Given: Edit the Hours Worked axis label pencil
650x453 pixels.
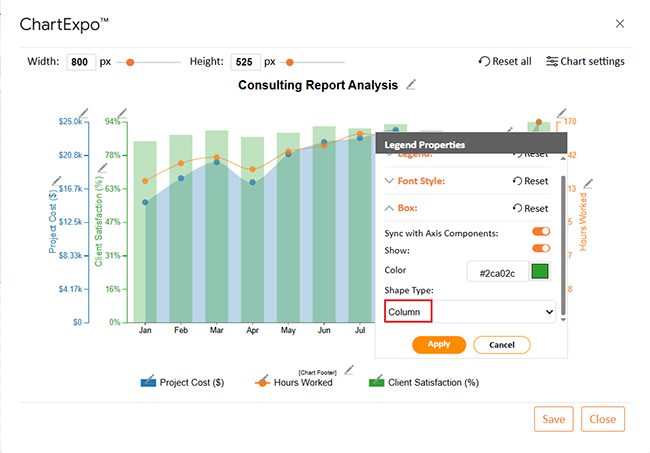Looking at the screenshot, I should (588, 183).
